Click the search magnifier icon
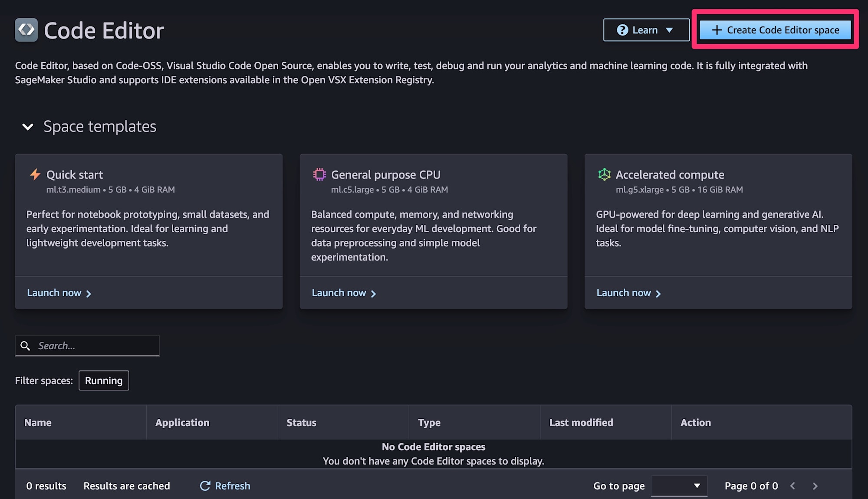Viewport: 868px width, 499px height. point(26,346)
